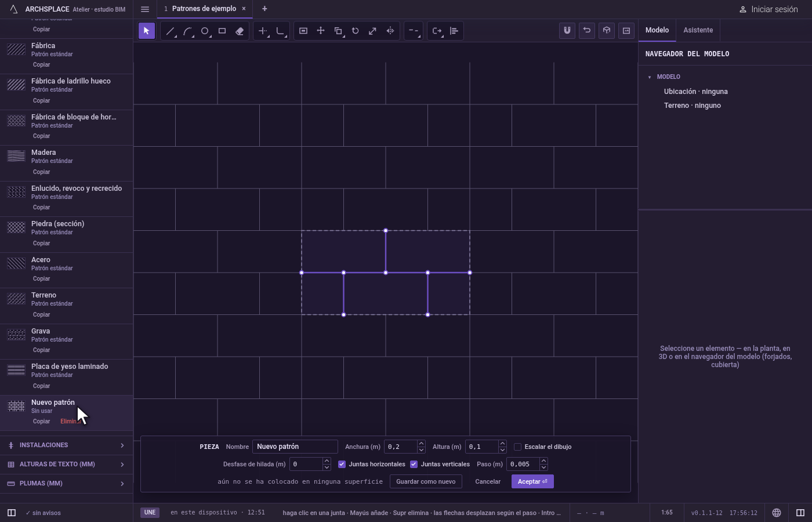The width and height of the screenshot is (812, 522).
Task: Toggle the magnet snap icon
Action: 567,31
